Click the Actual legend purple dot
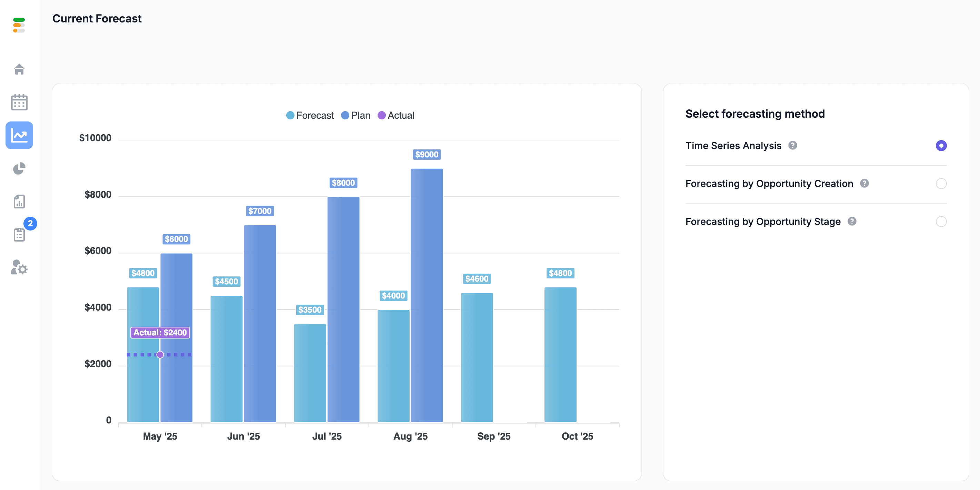The width and height of the screenshot is (980, 490). (x=382, y=115)
